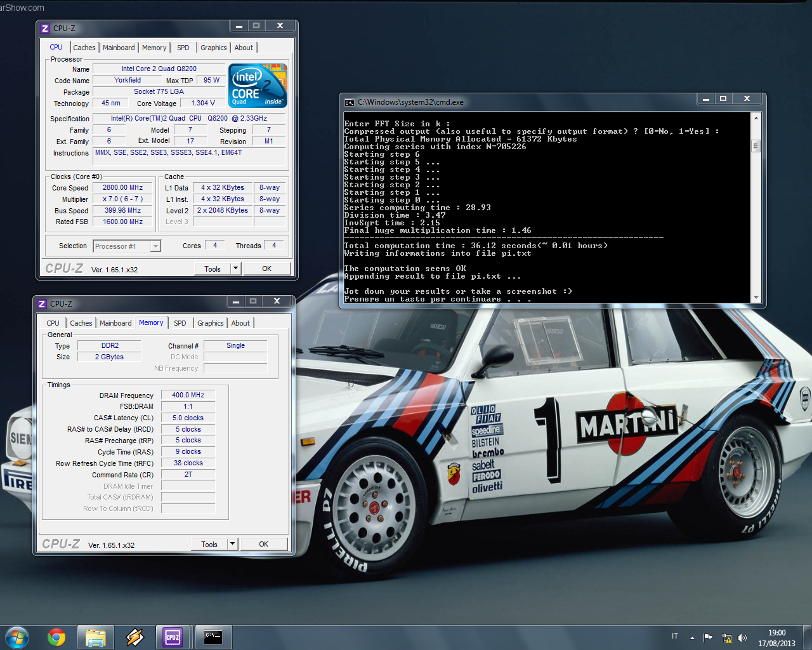Click the Intel Core 2 Quad logo
The width and height of the screenshot is (812, 650).
(x=258, y=85)
